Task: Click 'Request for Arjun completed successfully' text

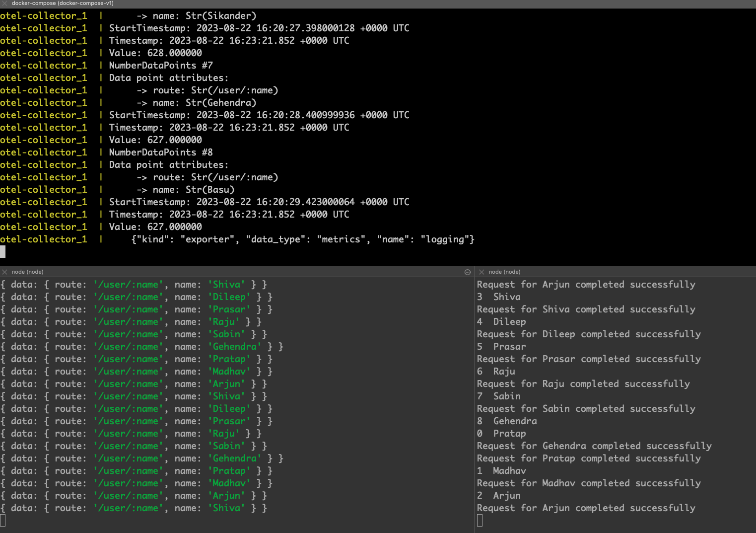Action: pyautogui.click(x=586, y=284)
